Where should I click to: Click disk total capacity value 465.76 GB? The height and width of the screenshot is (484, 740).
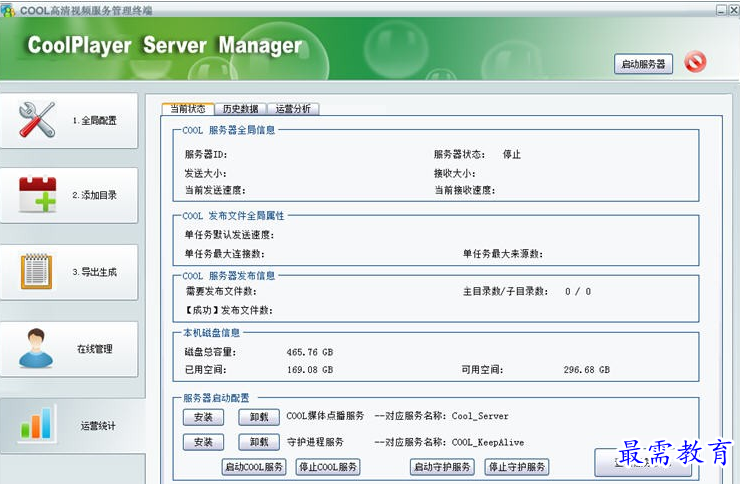(310, 352)
